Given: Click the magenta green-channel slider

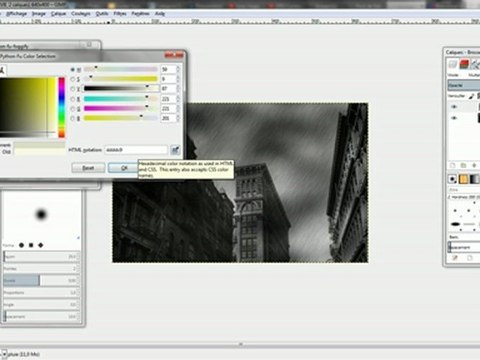Looking at the screenshot, I should click(x=120, y=108).
